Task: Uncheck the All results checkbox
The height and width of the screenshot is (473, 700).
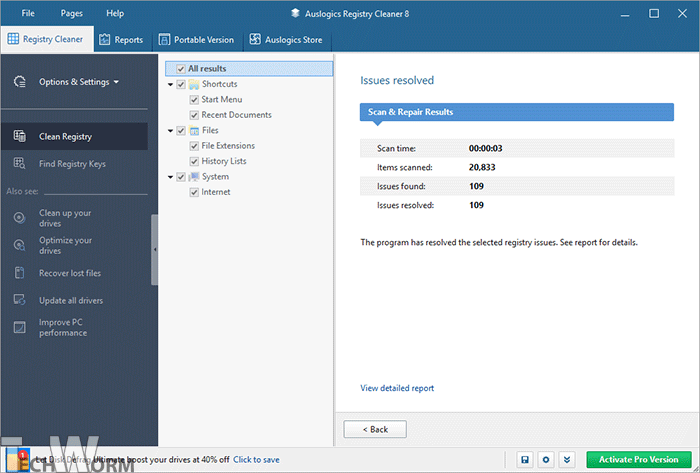Action: coord(180,69)
